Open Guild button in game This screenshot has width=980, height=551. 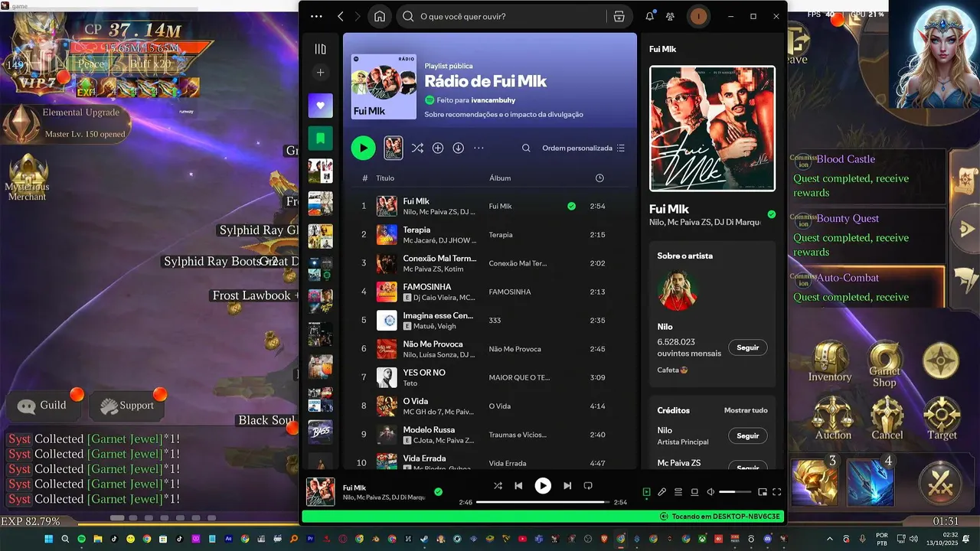[x=45, y=406]
